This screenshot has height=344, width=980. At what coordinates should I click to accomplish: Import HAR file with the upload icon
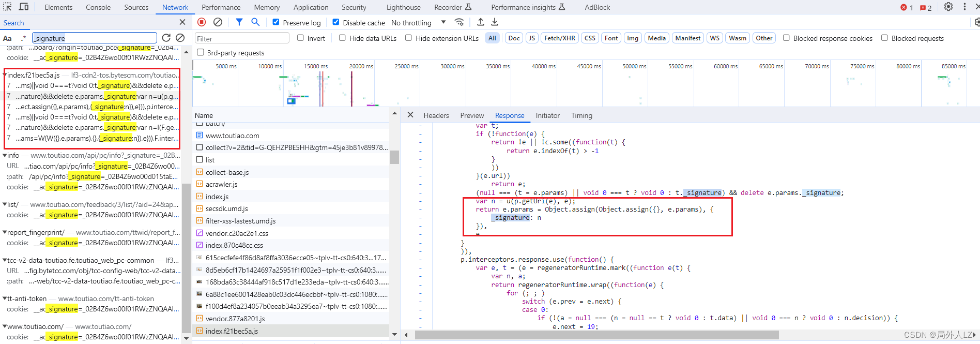pyautogui.click(x=481, y=22)
